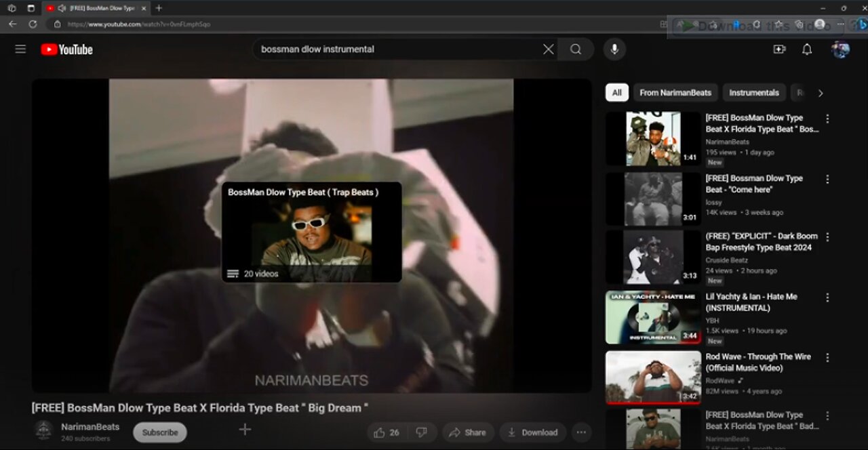Screen dimensions: 868x450
Task: Open the Lil Yachty & Ian Hate Me title
Action: click(x=751, y=302)
